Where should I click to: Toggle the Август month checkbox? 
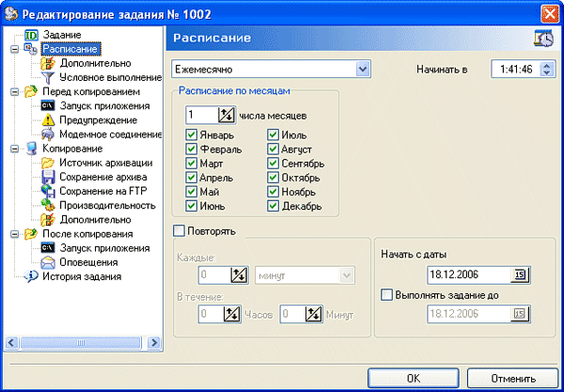coord(273,149)
